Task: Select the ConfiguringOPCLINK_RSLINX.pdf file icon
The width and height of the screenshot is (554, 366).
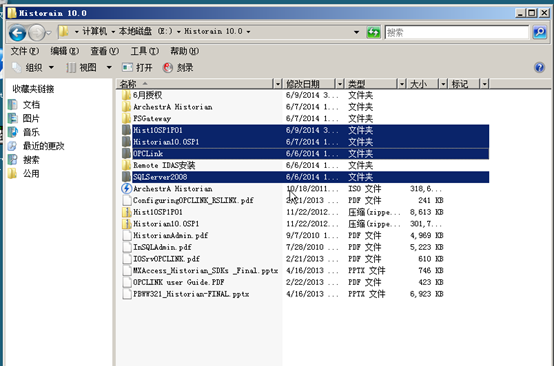Action: tap(126, 200)
